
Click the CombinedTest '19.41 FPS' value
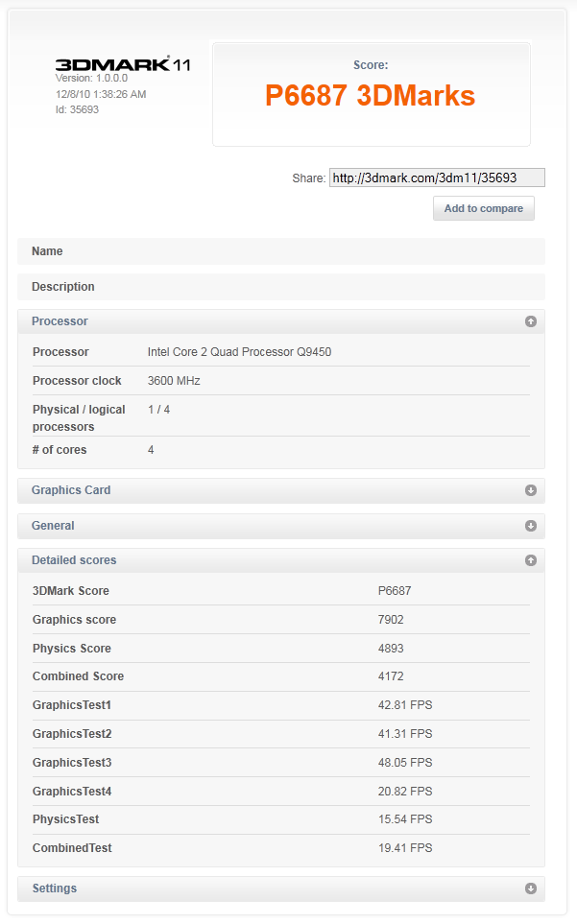point(405,848)
